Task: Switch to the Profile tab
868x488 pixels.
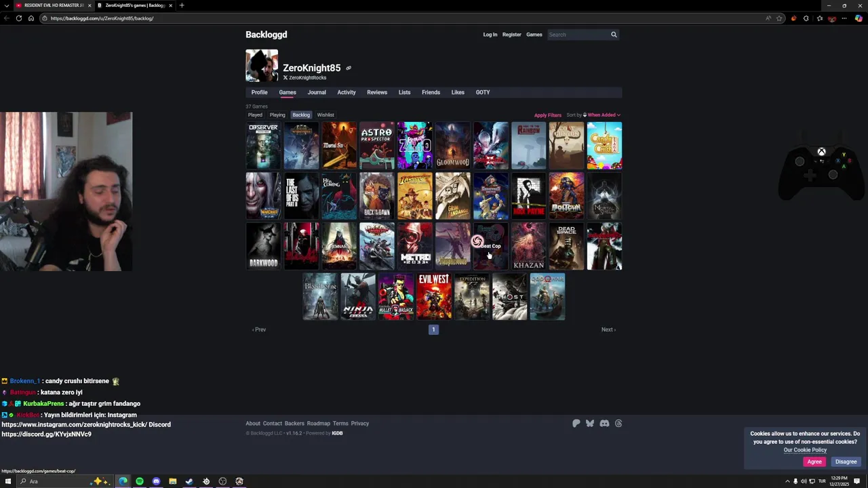Action: coord(259,92)
